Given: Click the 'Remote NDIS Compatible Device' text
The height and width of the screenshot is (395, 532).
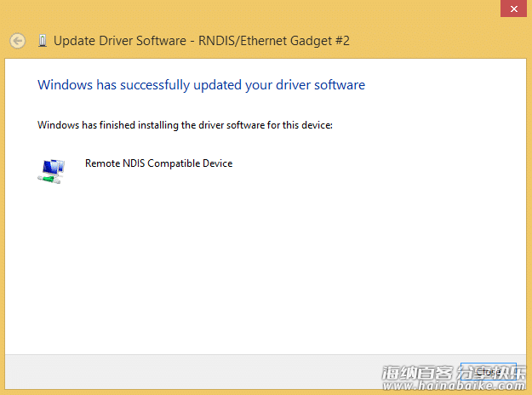Looking at the screenshot, I should point(159,163).
